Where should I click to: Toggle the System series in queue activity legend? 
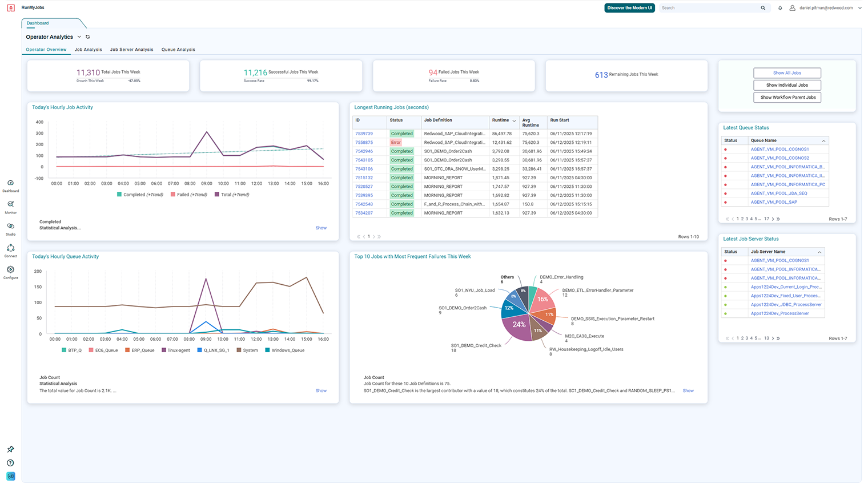(247, 350)
